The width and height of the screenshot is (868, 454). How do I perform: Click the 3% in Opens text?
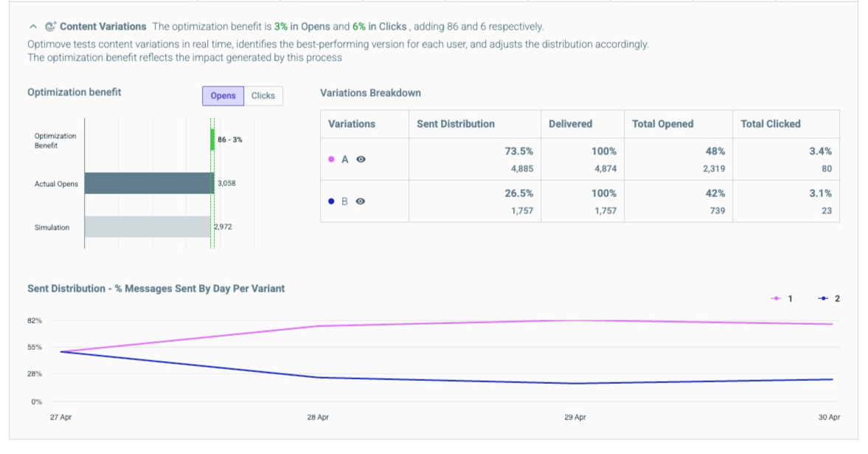tap(302, 27)
